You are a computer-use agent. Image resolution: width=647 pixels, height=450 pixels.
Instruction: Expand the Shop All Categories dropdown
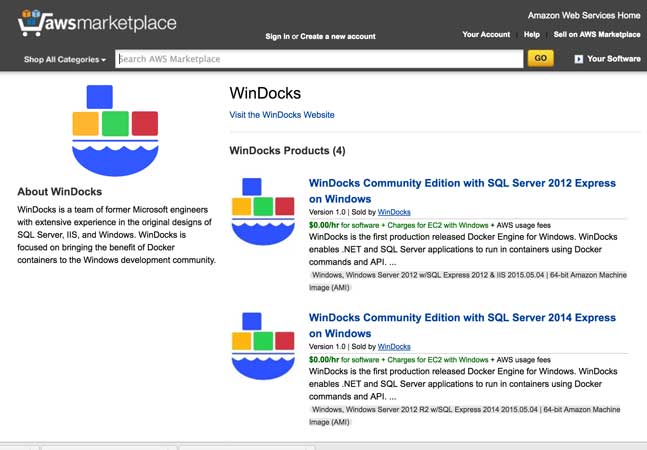[65, 59]
